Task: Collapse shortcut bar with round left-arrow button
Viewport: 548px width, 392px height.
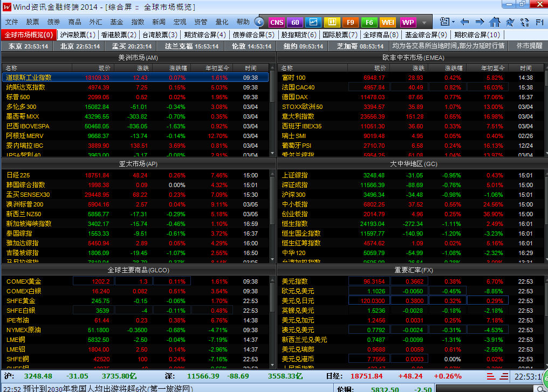Action: pos(259,22)
